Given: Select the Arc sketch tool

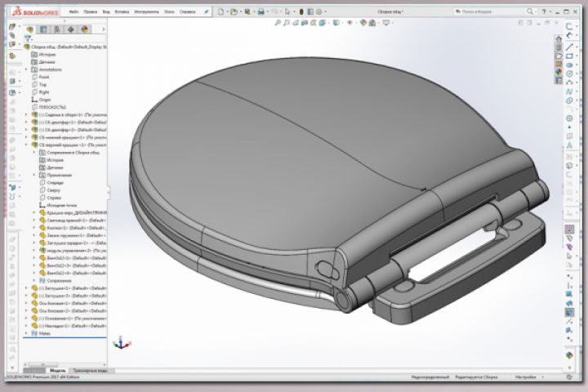Looking at the screenshot, I should point(570,82).
